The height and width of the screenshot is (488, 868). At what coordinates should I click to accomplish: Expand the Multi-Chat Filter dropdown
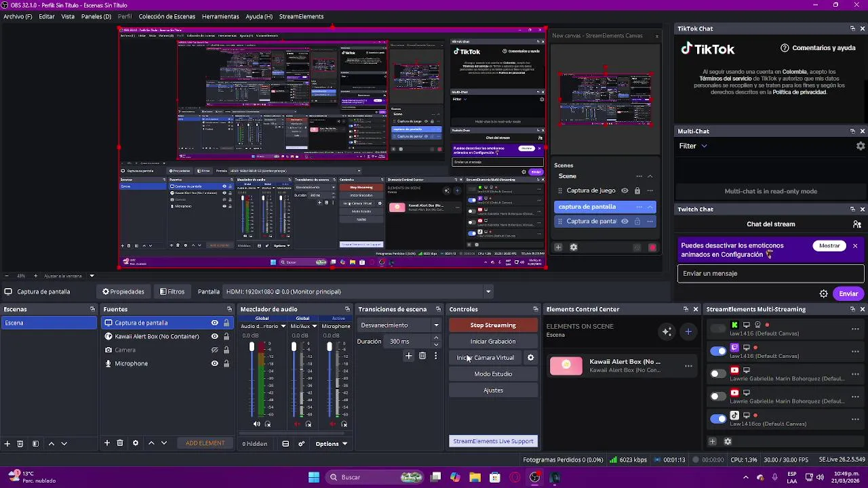693,146
